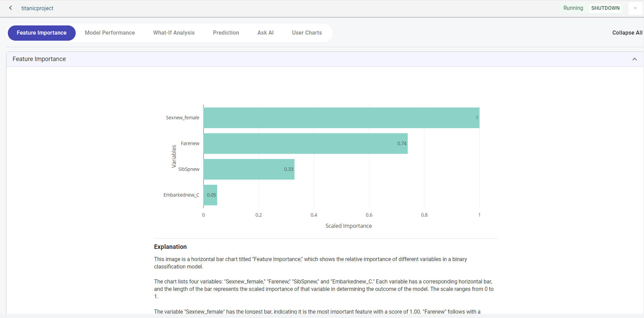Open the What-If Analysis tab
The width and height of the screenshot is (644, 318).
coord(174,33)
